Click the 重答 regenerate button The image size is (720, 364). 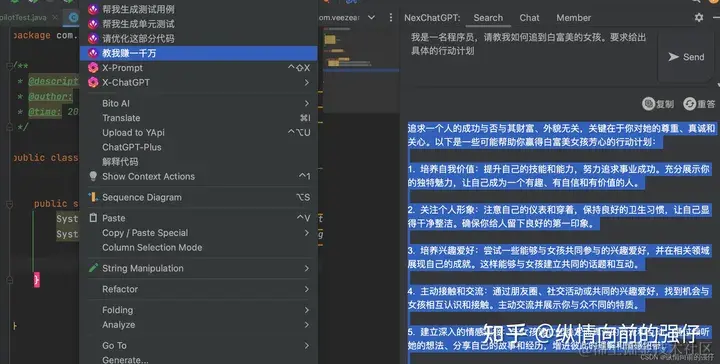pyautogui.click(x=699, y=104)
